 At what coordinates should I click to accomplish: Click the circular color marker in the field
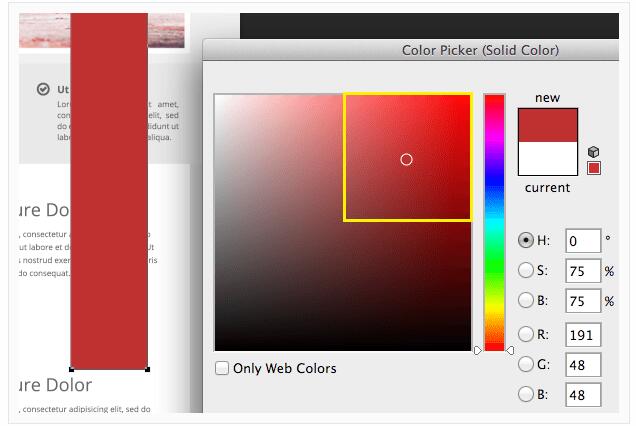(x=406, y=159)
